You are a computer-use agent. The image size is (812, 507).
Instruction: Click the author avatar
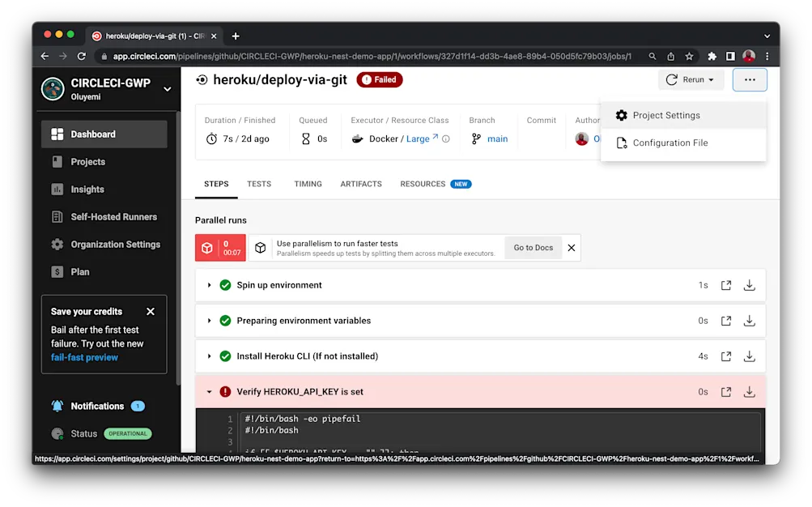pos(581,138)
